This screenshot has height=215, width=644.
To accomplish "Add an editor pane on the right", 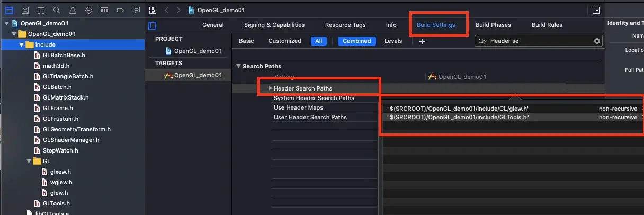I will 596,10.
